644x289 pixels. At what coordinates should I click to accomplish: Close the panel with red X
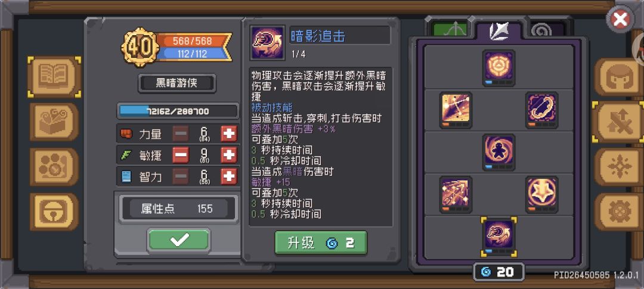pyautogui.click(x=620, y=19)
